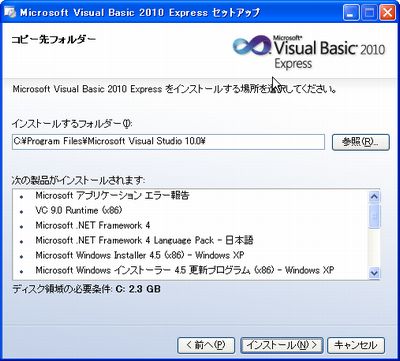Select Microsoft .NET Framework 4 entry
Screen dimensions: 400x361
point(93,226)
